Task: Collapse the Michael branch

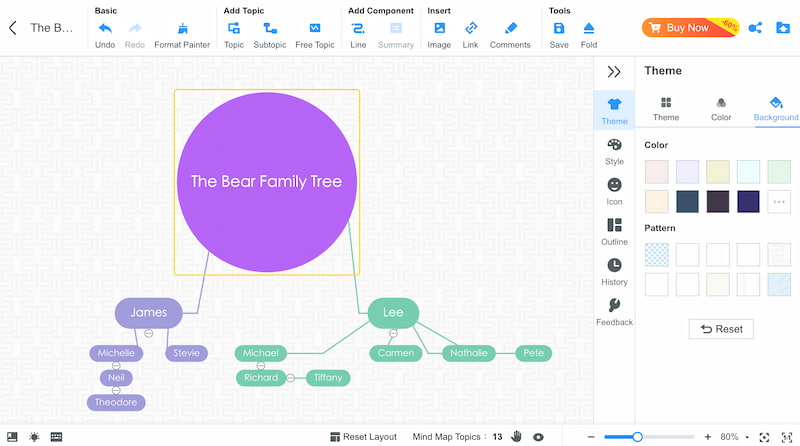Action: tap(261, 365)
